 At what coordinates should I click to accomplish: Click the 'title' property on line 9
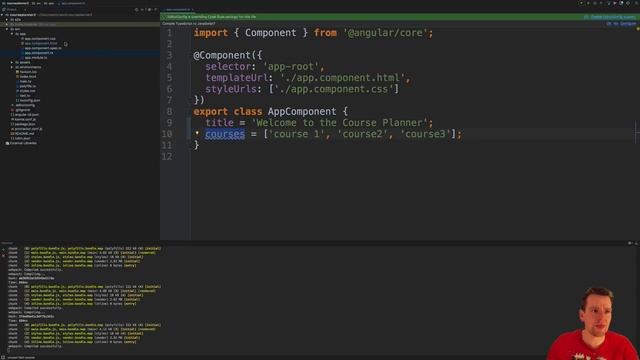(219, 123)
